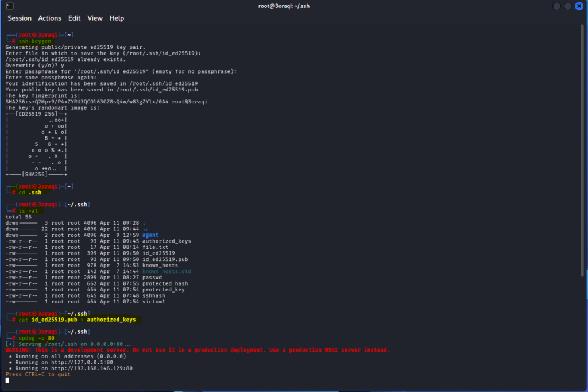Click the highlighted updog -p 80 command
This screenshot has width=588, height=392.
[x=36, y=338]
